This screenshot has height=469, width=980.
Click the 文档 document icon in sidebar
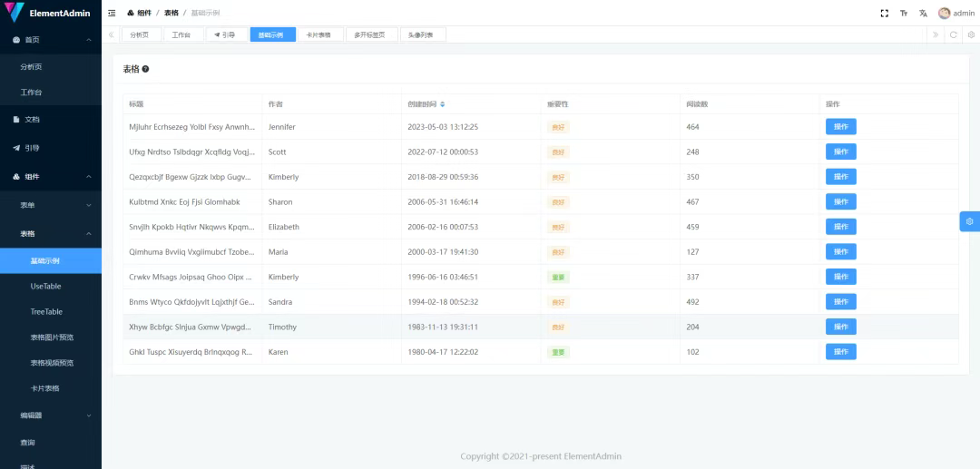[x=16, y=119]
